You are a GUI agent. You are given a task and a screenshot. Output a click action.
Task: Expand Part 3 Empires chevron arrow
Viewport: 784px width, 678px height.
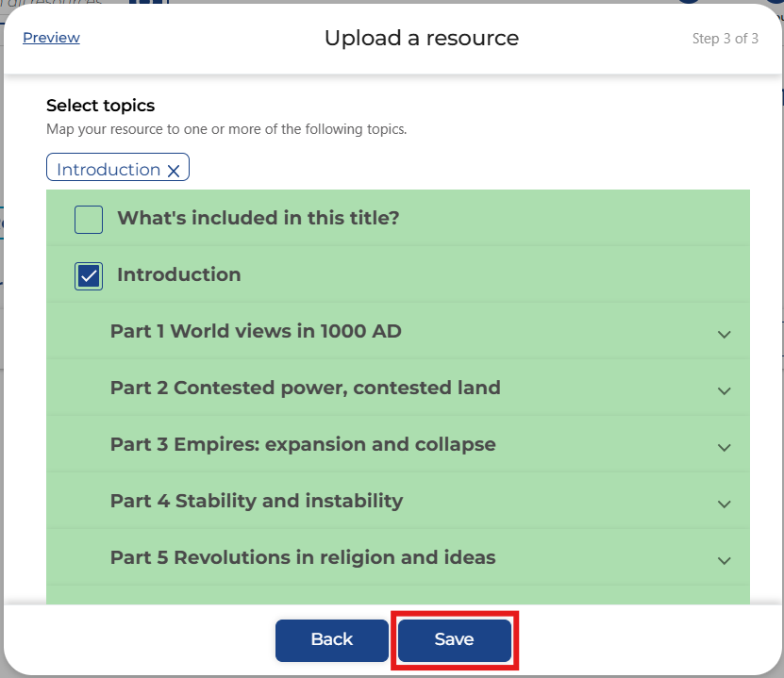[x=724, y=447]
